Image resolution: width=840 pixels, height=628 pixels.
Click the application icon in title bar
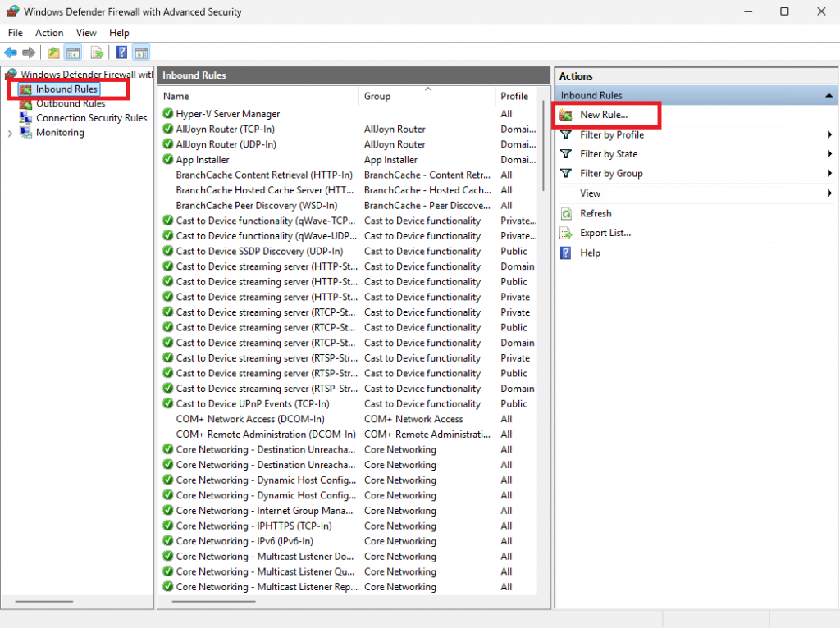click(13, 11)
